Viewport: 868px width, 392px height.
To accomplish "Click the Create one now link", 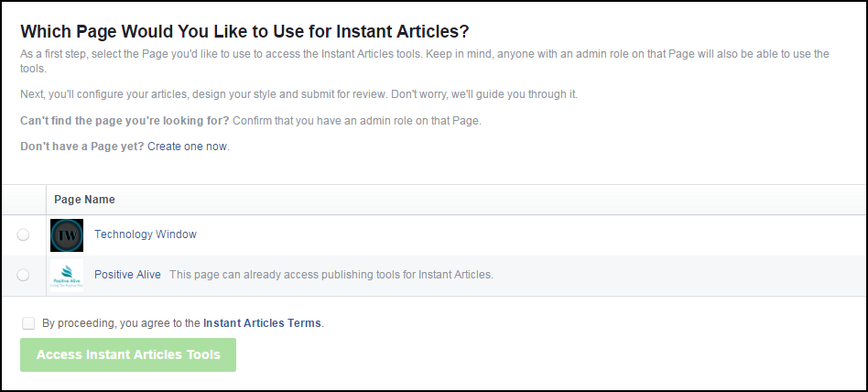I will [x=187, y=147].
